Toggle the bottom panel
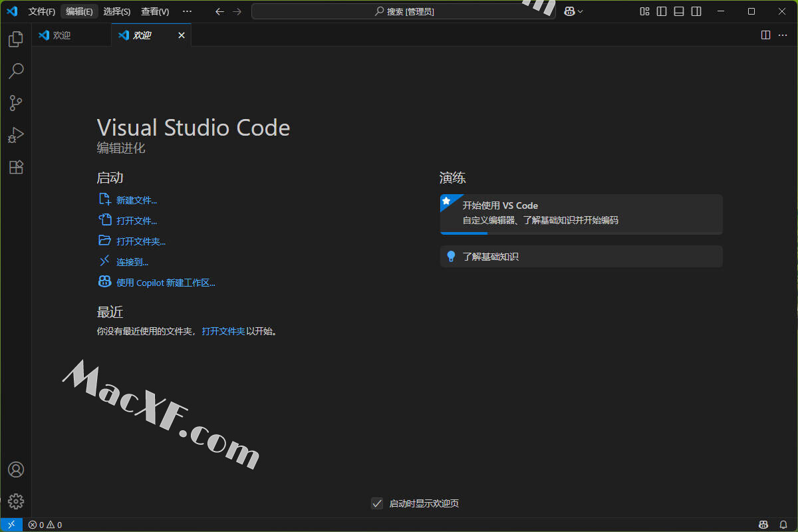This screenshot has width=798, height=532. coord(679,11)
